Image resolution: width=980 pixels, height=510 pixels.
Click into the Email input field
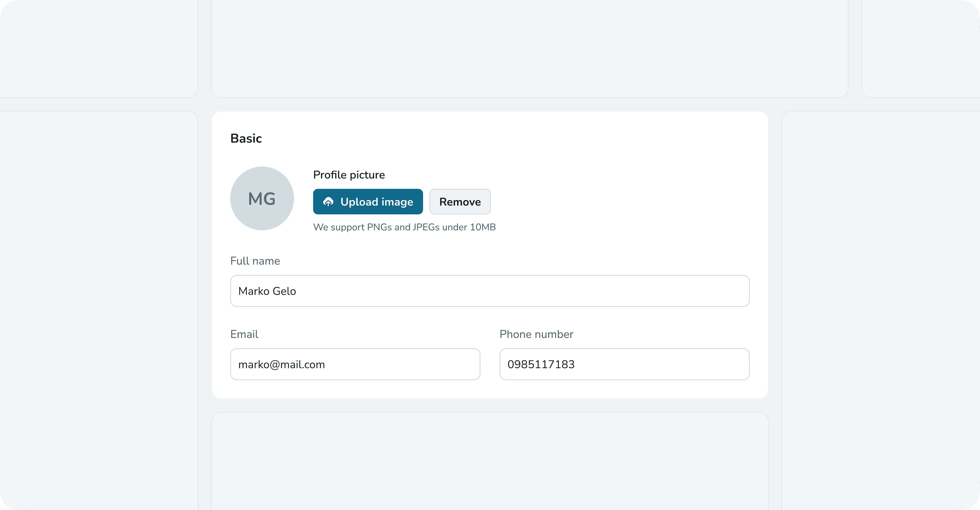355,364
